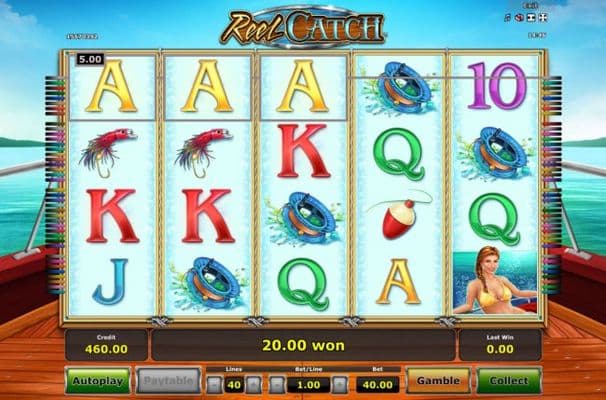Click the Gamble button

coord(438,381)
